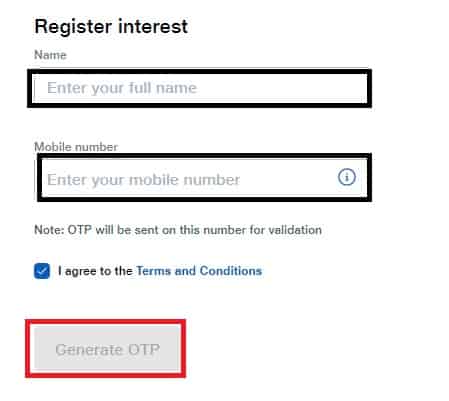
Task: Click the word 'Terms' in blue link
Action: (x=154, y=271)
